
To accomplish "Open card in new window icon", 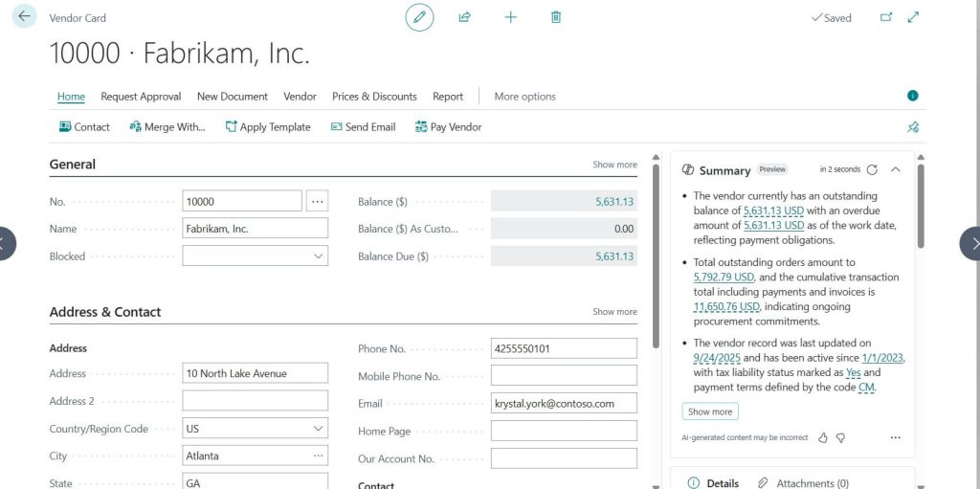I will click(886, 17).
